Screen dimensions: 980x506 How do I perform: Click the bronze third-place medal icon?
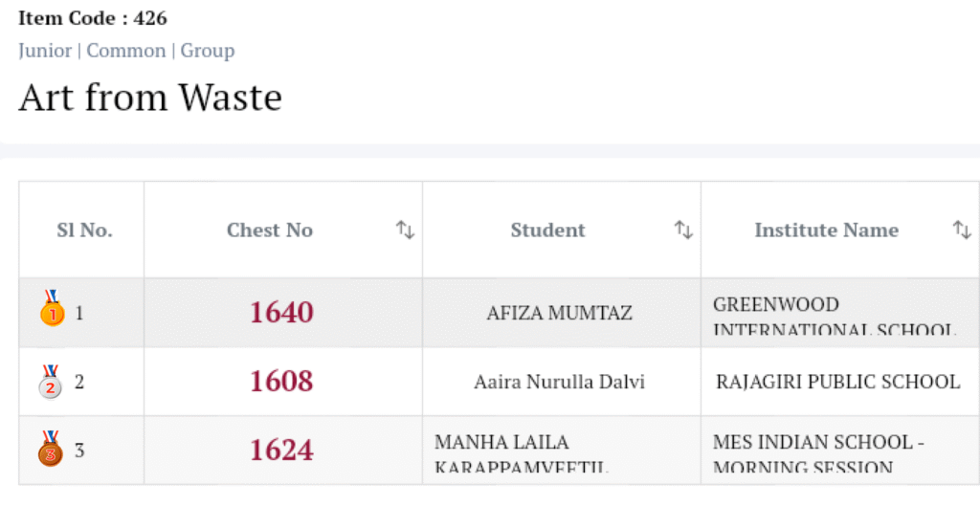tap(51, 449)
